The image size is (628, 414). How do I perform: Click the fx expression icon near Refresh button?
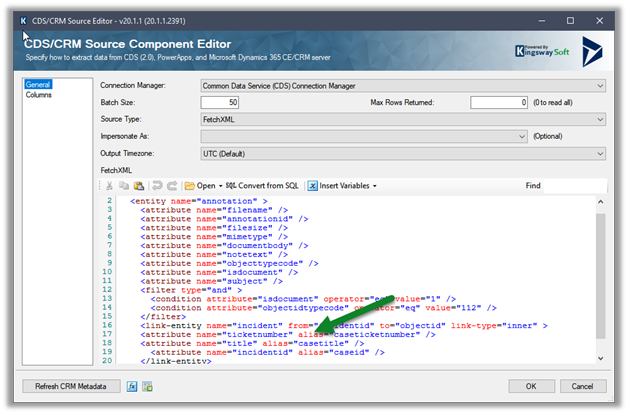132,386
